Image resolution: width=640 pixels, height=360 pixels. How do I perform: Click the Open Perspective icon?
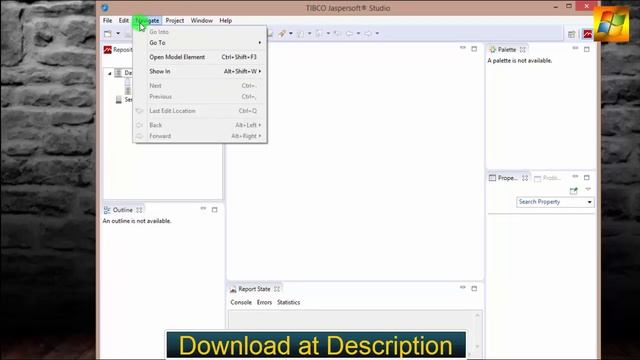(571, 34)
